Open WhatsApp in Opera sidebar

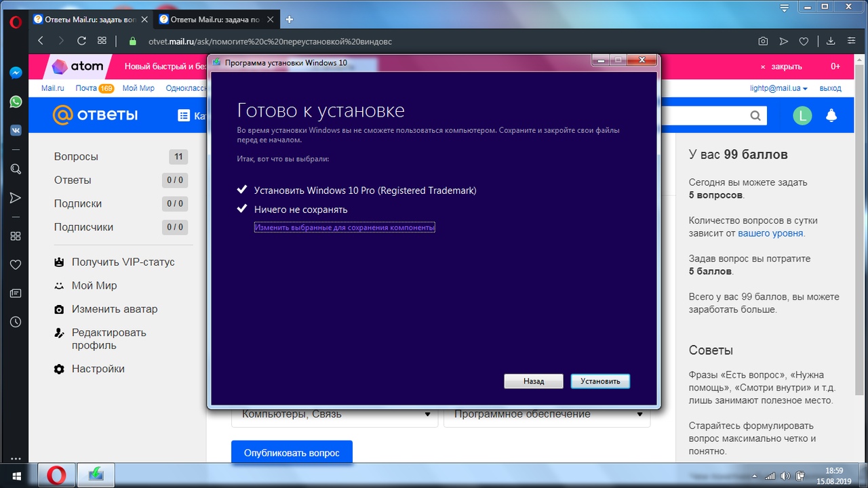click(x=15, y=102)
